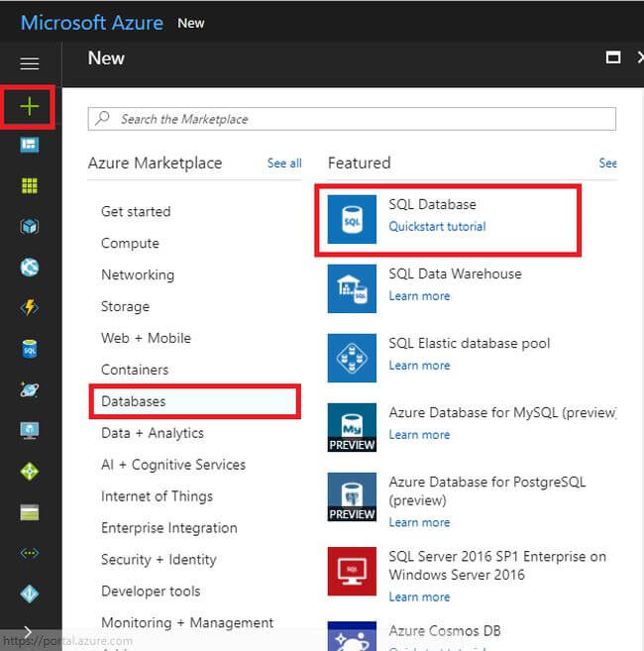Click the SQL Elastic database pool icon
Viewport: 644px width, 651px height.
(x=352, y=358)
